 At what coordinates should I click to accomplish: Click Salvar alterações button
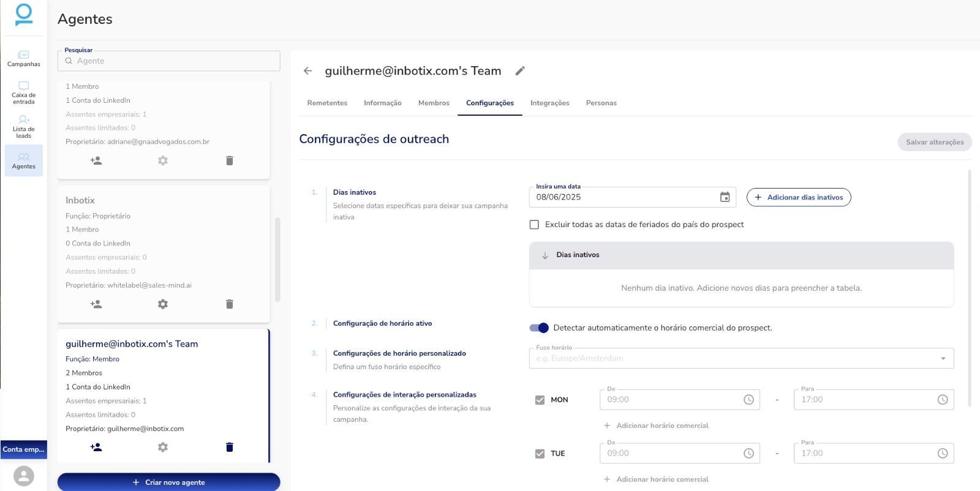(935, 142)
